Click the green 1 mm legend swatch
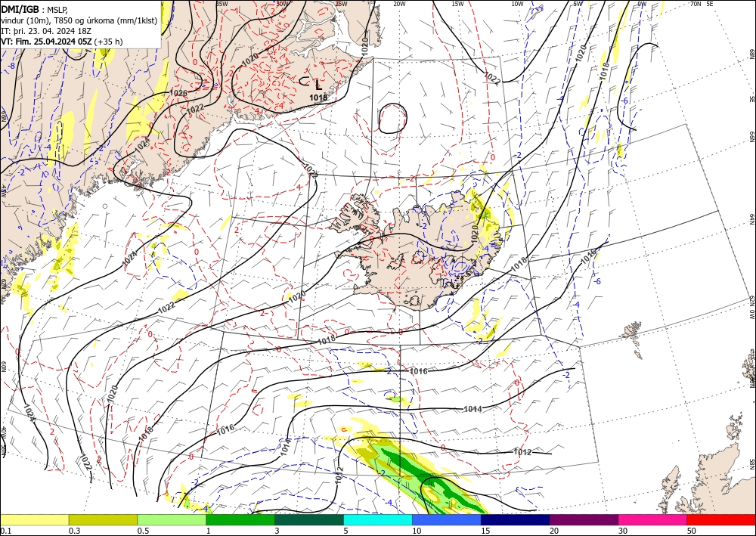 [240, 519]
